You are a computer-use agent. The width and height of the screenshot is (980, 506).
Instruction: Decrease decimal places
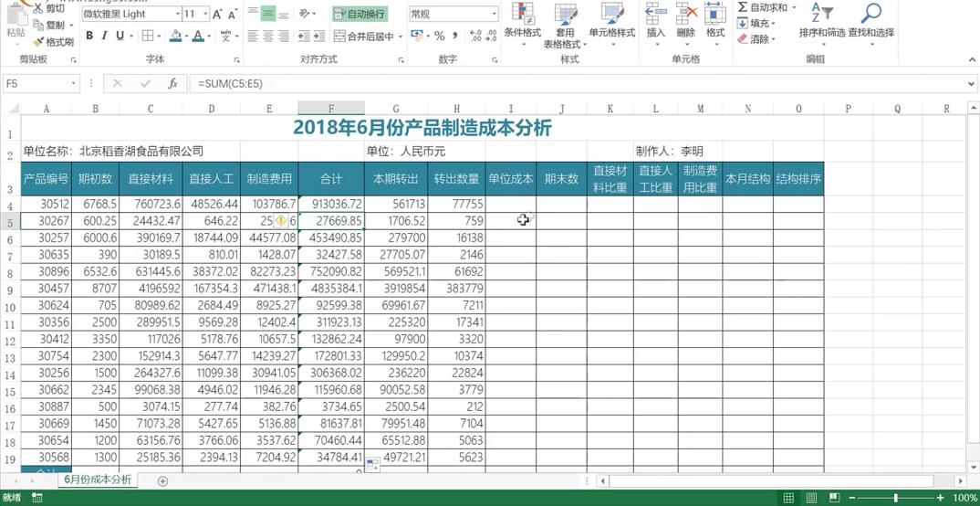(x=491, y=36)
